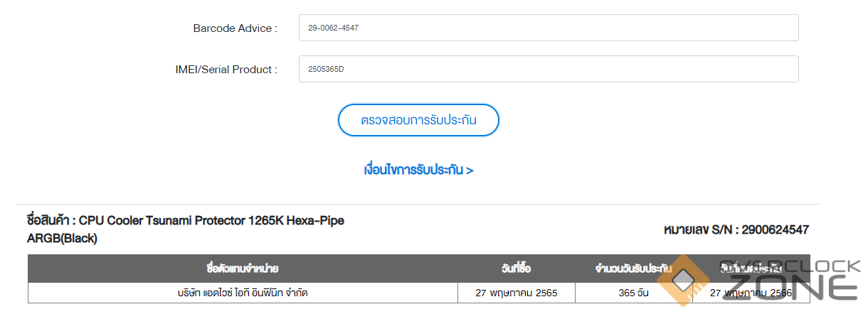Viewport: 868px width, 314px height.
Task: Click the 365 วัน warranty days cell
Action: point(633,292)
